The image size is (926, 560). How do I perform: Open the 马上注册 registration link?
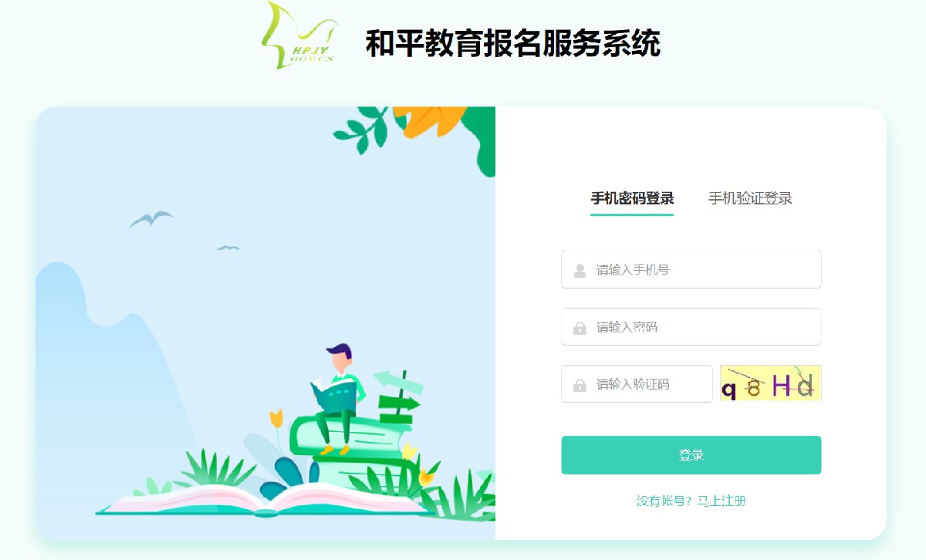[722, 501]
